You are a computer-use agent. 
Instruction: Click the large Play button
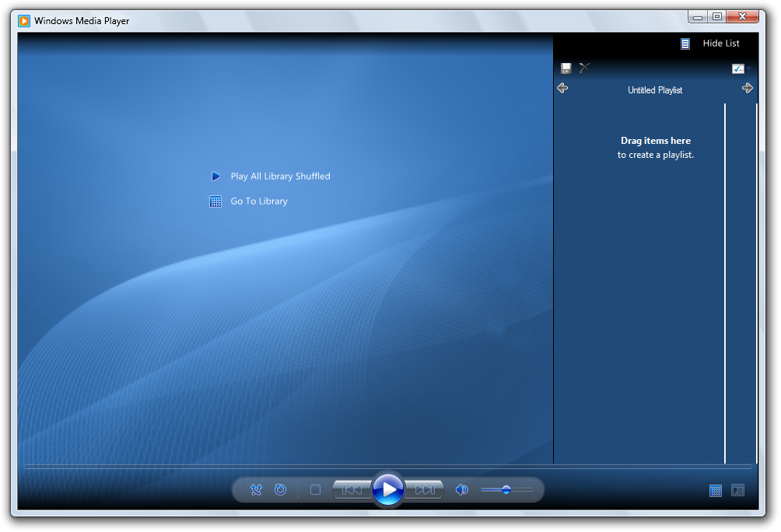388,490
